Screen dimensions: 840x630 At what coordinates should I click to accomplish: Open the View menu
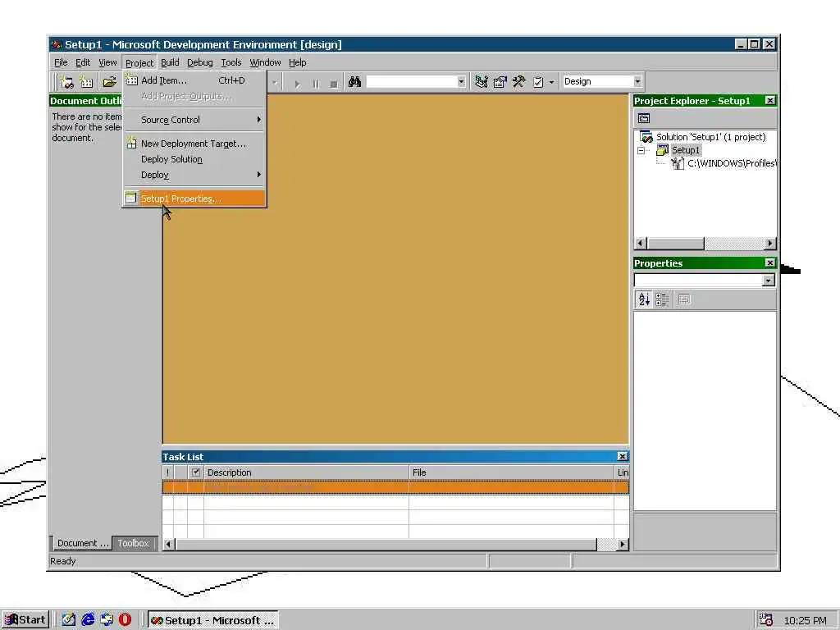[x=107, y=62]
